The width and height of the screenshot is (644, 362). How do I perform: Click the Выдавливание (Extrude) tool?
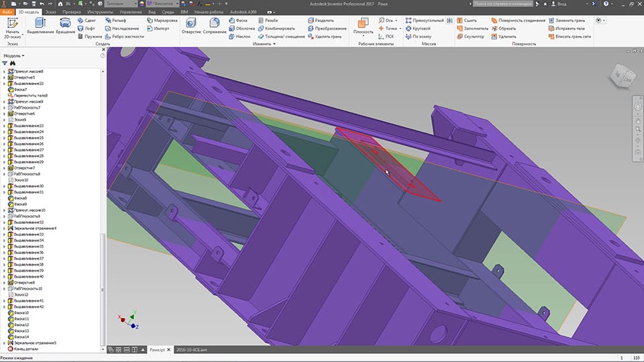[x=40, y=25]
